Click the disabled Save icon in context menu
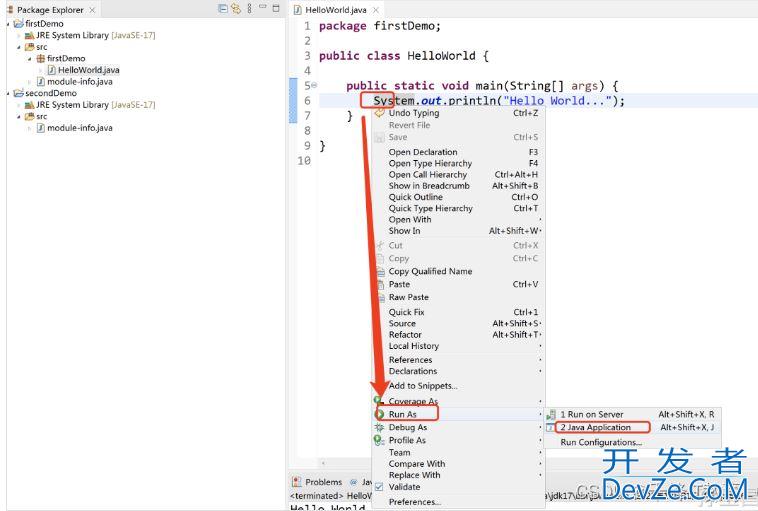The image size is (758, 511). click(380, 137)
